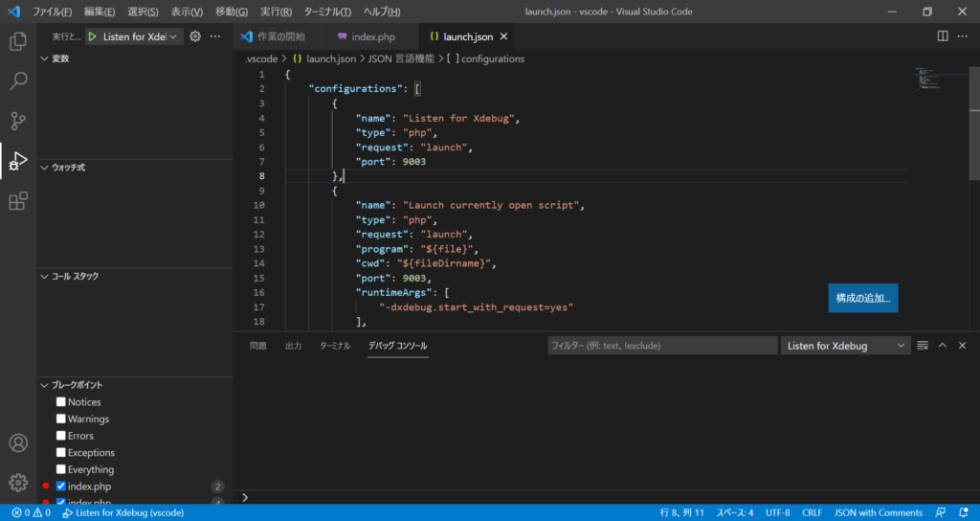Image resolution: width=980 pixels, height=521 pixels.
Task: Close the launch.json tab
Action: (x=503, y=37)
